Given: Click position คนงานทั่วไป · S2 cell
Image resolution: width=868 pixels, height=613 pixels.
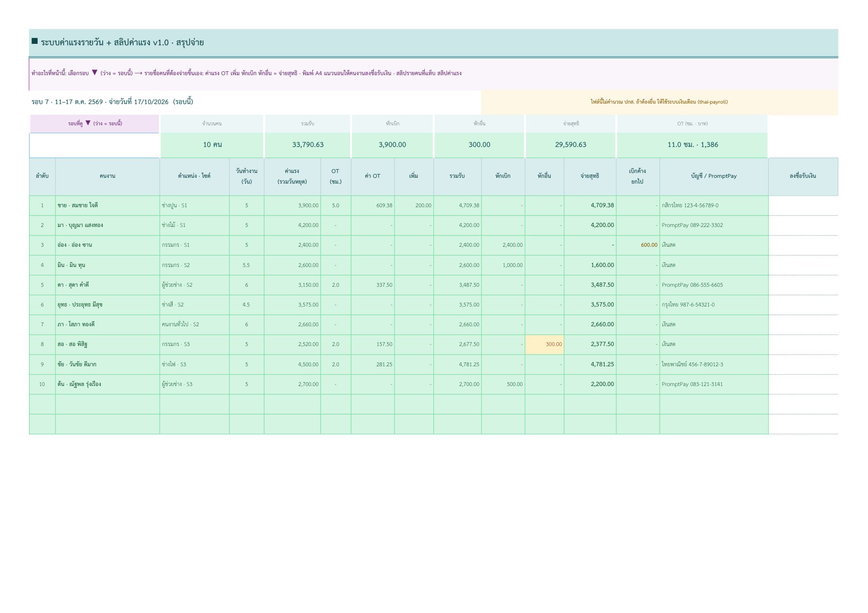Looking at the screenshot, I should pos(194,324).
